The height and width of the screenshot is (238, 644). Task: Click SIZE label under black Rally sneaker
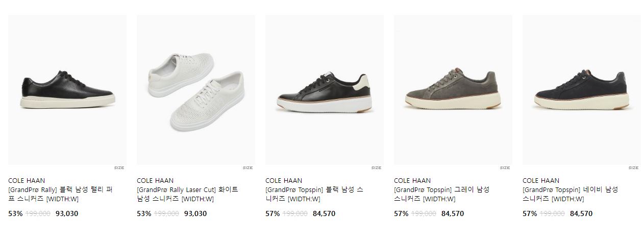click(119, 168)
